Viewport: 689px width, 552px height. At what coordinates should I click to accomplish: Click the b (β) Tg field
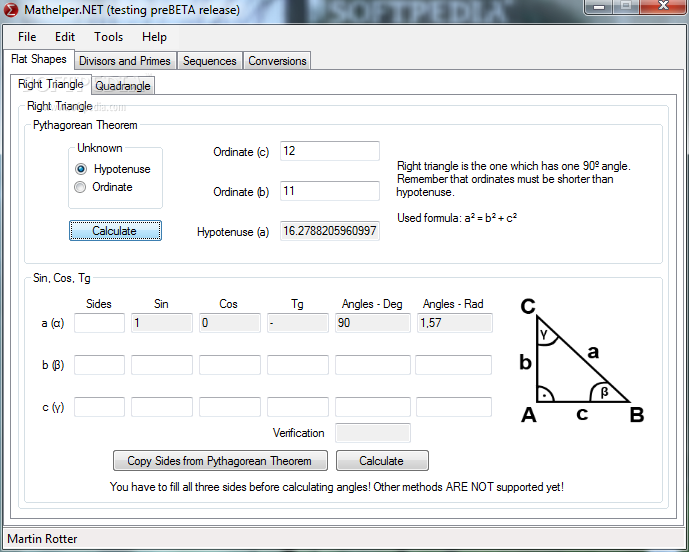click(298, 365)
